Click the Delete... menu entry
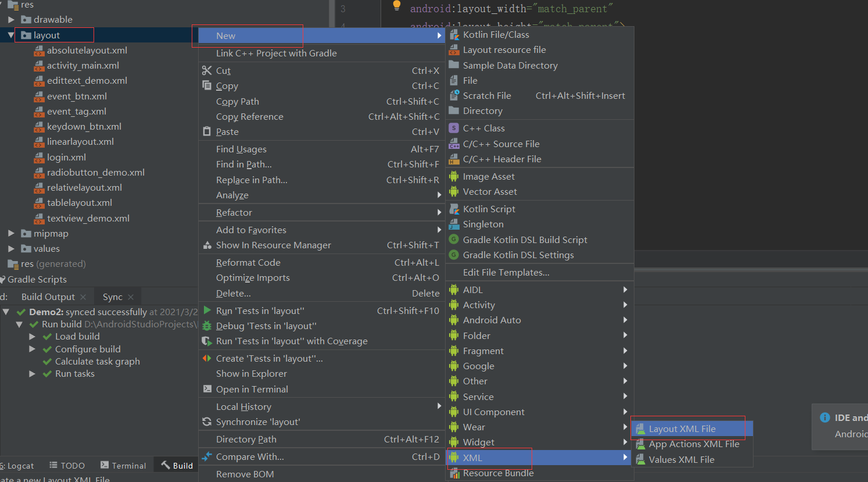Image resolution: width=868 pixels, height=482 pixels. coord(321,294)
